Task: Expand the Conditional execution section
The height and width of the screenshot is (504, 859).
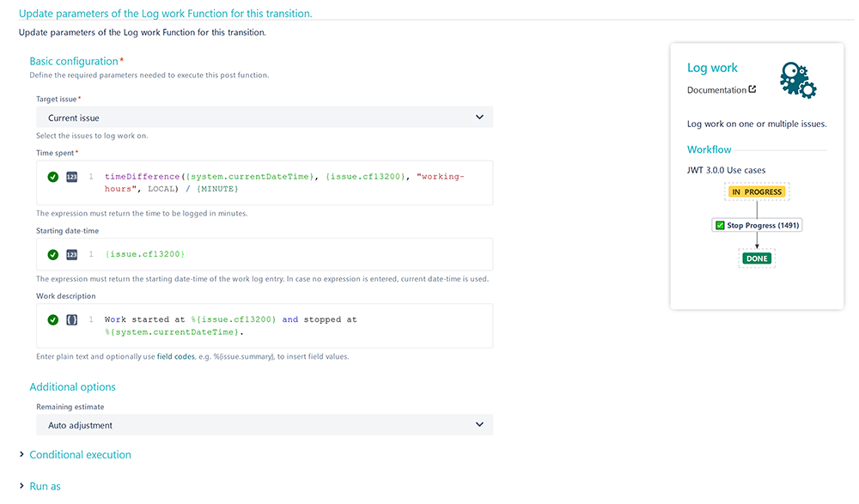Action: coord(80,455)
